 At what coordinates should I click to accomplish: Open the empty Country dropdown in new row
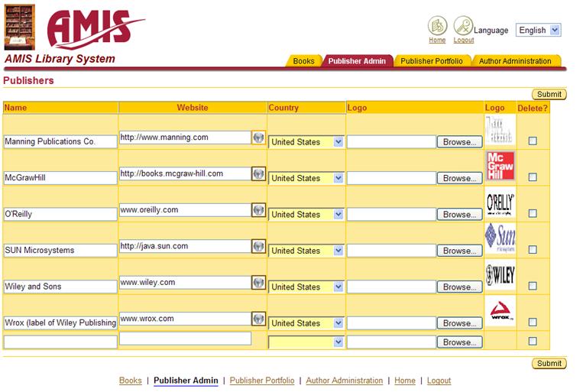coord(306,342)
